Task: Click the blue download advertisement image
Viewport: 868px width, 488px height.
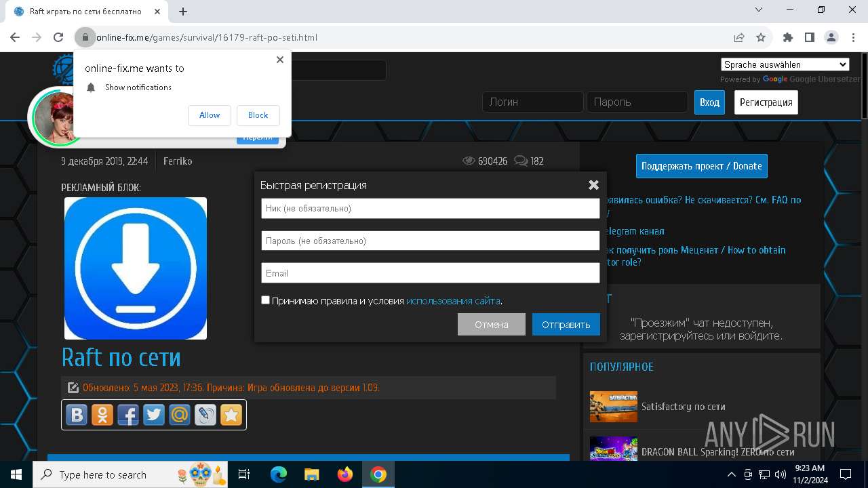Action: pos(136,268)
